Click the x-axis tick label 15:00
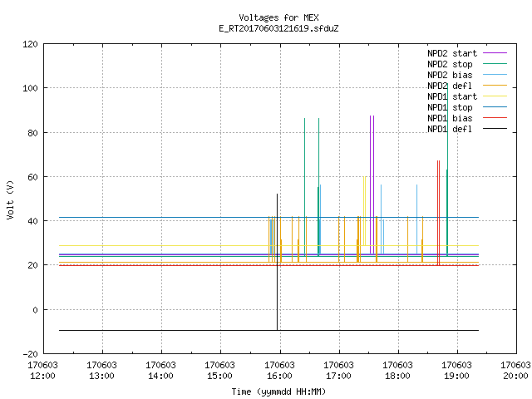Image resolution: width=532 pixels, height=399 pixels. (x=219, y=377)
